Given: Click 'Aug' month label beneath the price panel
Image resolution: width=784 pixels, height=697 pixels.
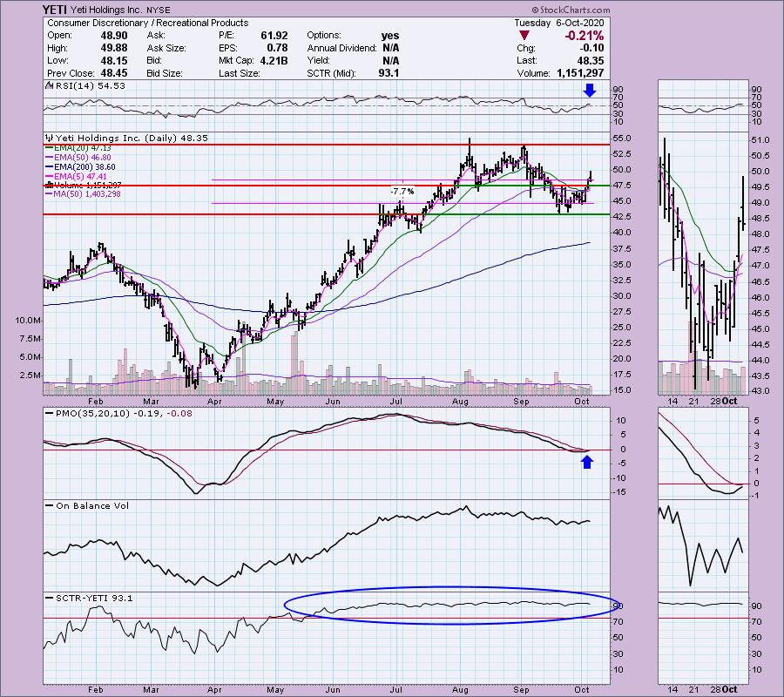Looking at the screenshot, I should pos(460,402).
